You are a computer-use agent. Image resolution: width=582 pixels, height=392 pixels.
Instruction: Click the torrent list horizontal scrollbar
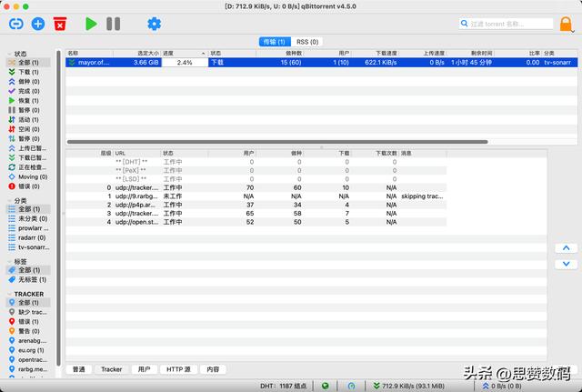pyautogui.click(x=277, y=142)
